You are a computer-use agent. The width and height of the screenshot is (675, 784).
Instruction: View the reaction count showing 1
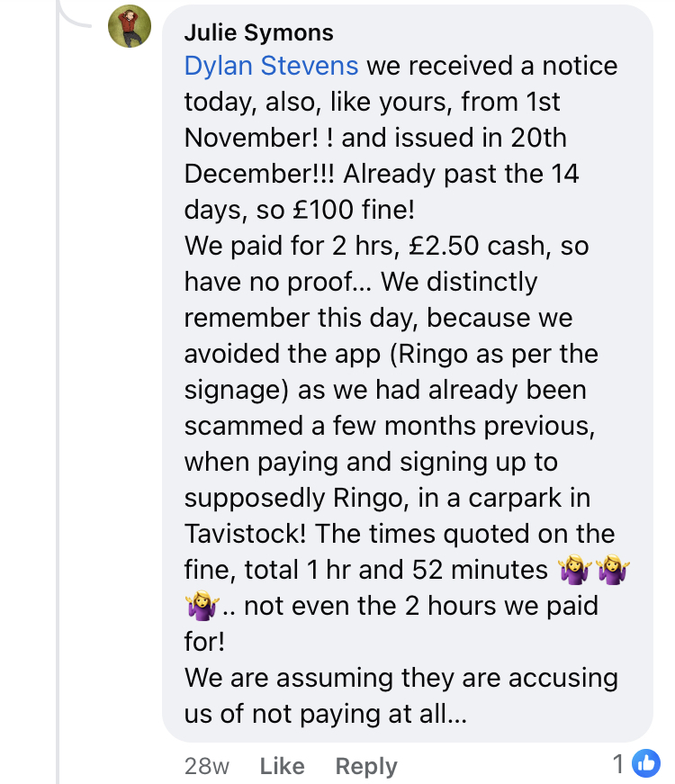click(618, 764)
